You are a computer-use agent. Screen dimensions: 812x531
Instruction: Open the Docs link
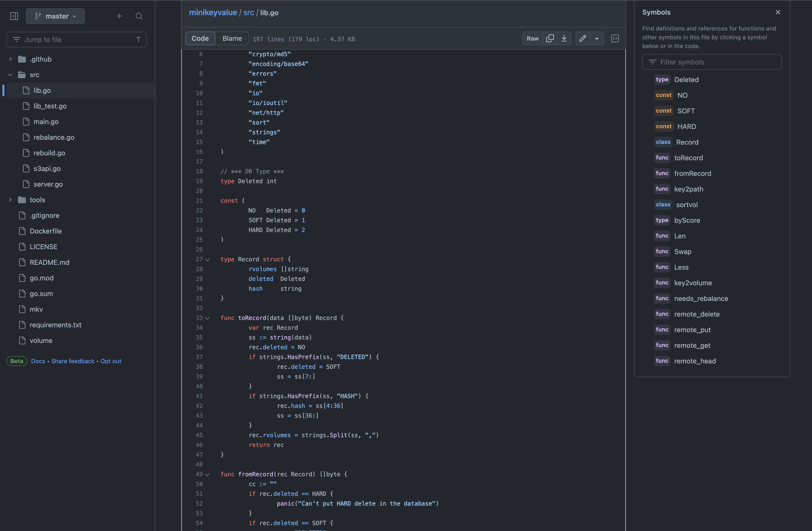[x=38, y=361]
